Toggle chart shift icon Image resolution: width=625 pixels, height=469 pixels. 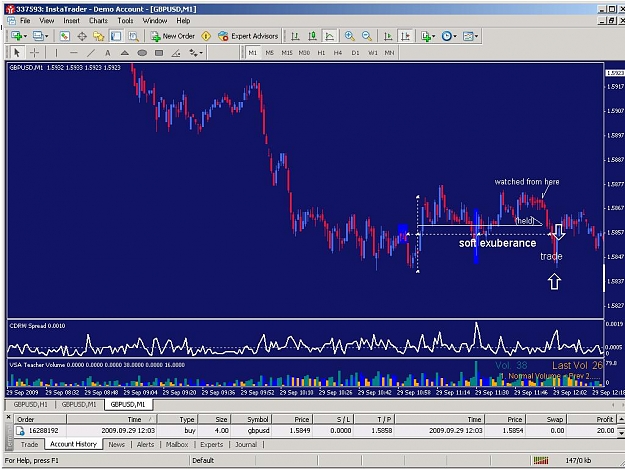pyautogui.click(x=405, y=36)
